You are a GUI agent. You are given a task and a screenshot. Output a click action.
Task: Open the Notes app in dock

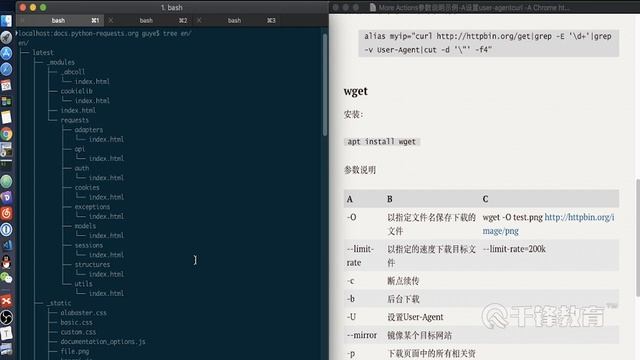[x=6, y=118]
